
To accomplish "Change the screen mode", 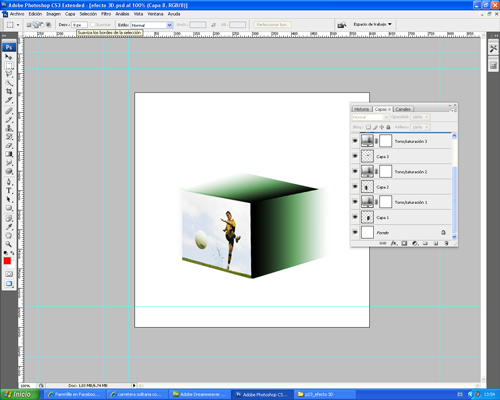I will (x=9, y=284).
